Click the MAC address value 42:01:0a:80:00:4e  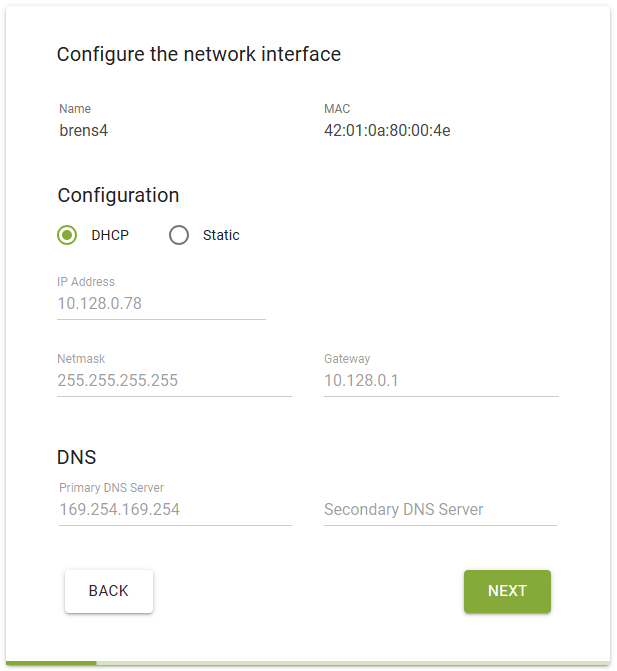click(x=387, y=130)
